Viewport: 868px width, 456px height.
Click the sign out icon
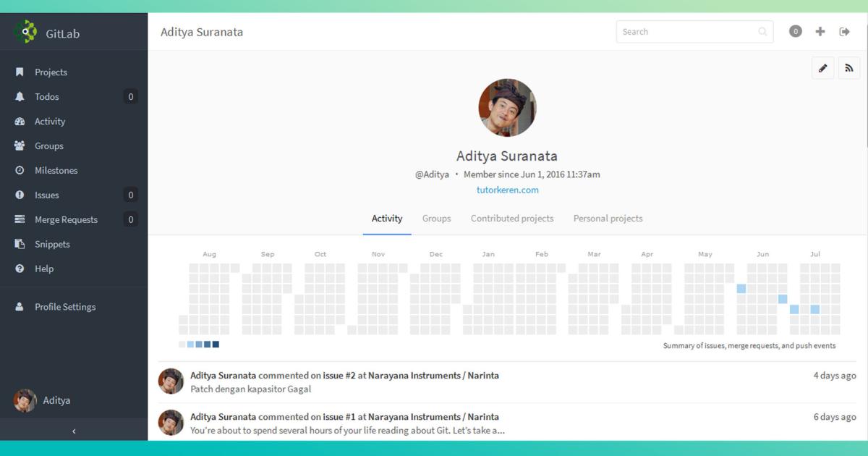pyautogui.click(x=844, y=31)
